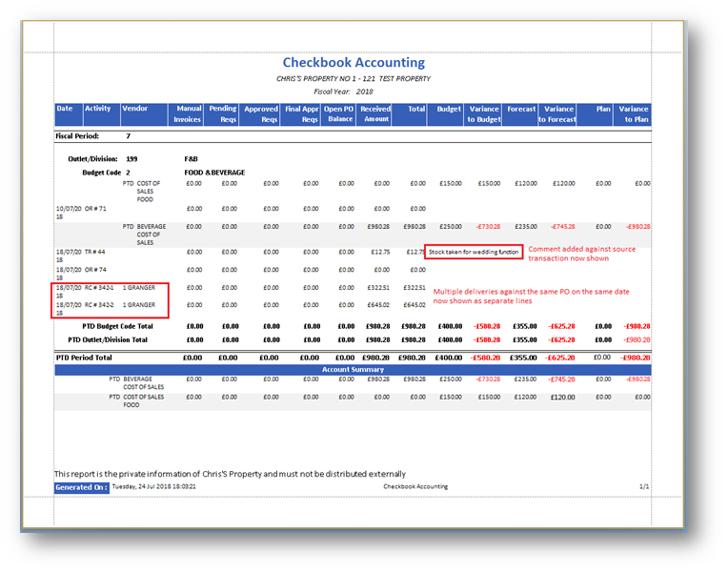This screenshot has height=573, width=728.
Task: Select the Account Summary section bar
Action: coord(353,369)
